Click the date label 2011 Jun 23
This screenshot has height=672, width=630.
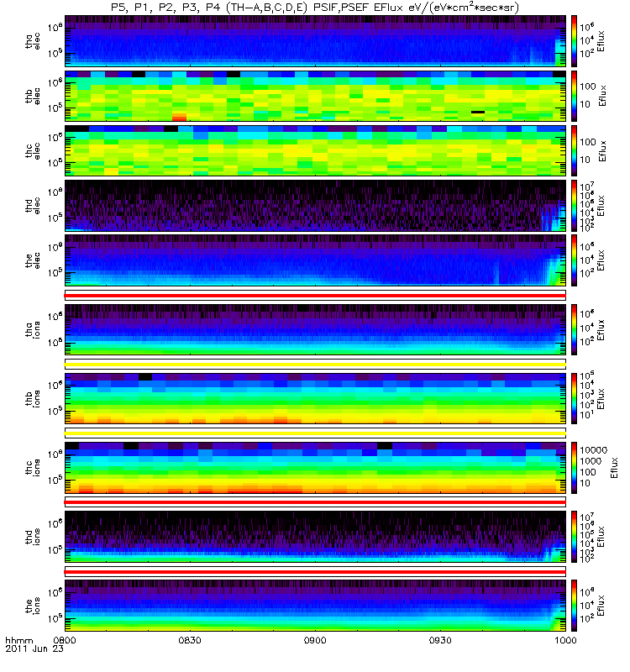coord(34,648)
